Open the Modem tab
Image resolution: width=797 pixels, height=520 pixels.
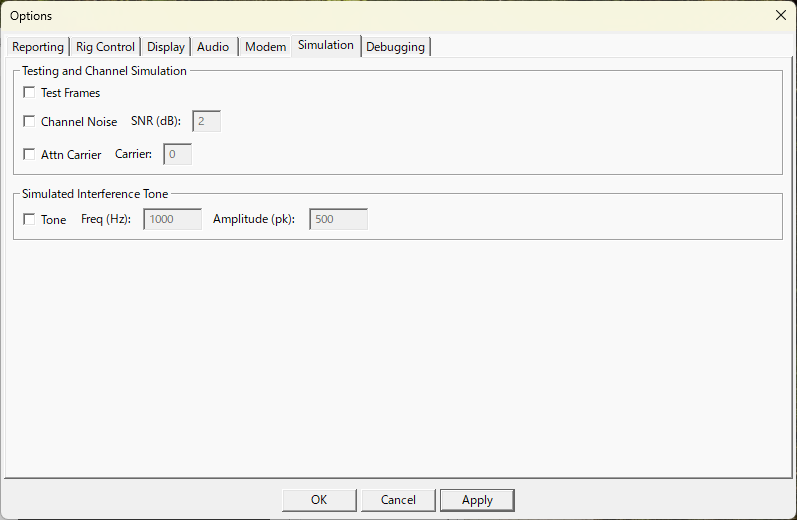(265, 47)
